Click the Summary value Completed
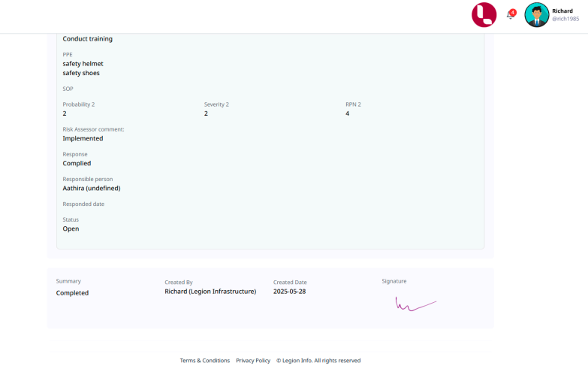Image resolution: width=588 pixels, height=369 pixels. (x=72, y=293)
